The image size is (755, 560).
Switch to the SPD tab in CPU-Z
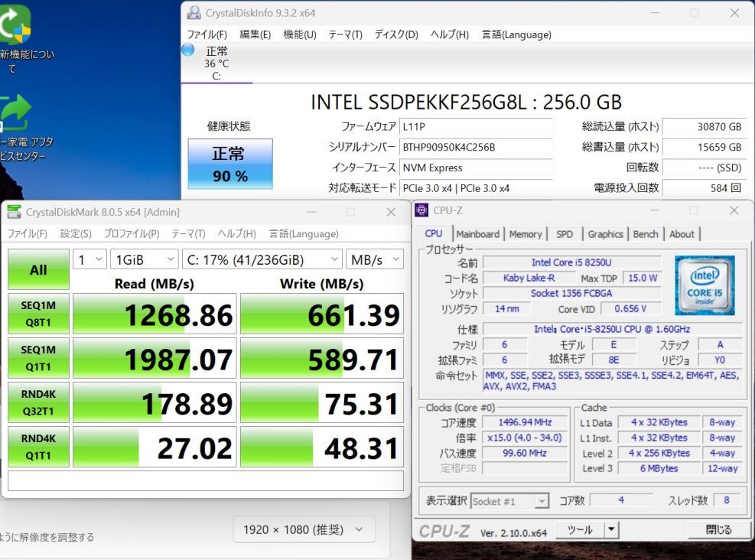pos(565,234)
